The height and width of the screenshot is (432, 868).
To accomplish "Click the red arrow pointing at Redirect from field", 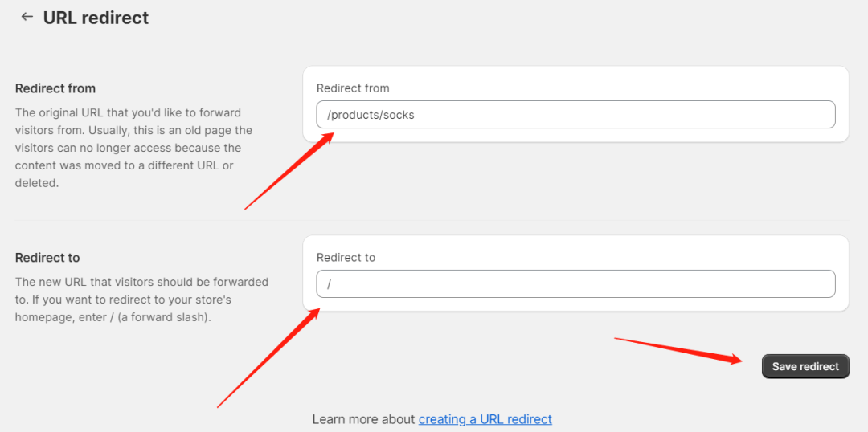I will [289, 171].
